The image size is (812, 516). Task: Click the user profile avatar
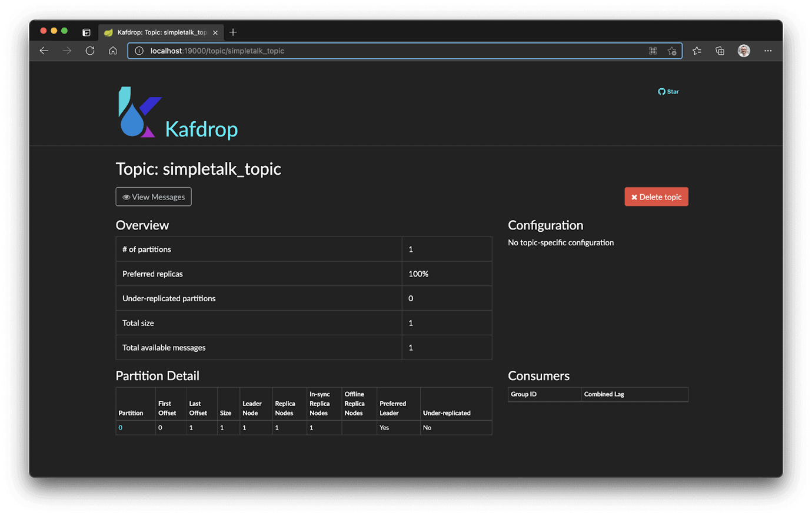[x=744, y=51]
